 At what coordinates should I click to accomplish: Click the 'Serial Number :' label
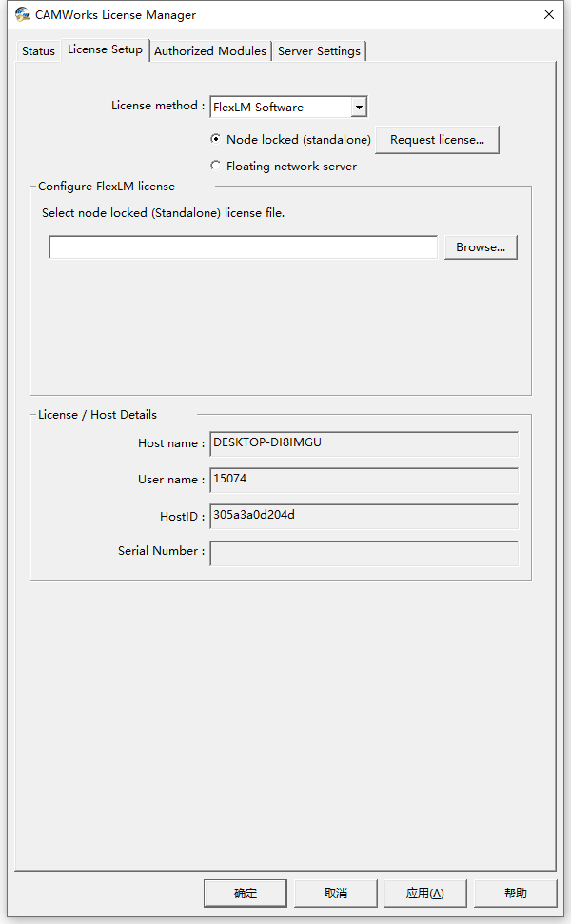(162, 550)
